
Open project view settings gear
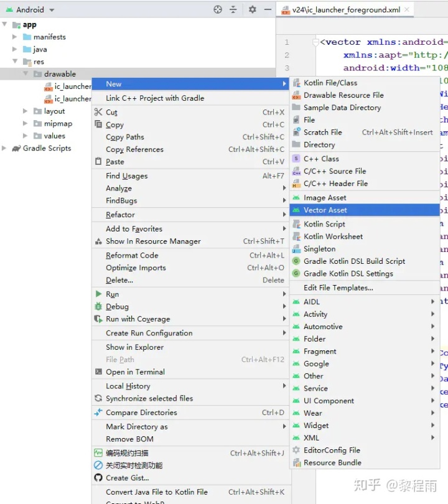coord(252,9)
